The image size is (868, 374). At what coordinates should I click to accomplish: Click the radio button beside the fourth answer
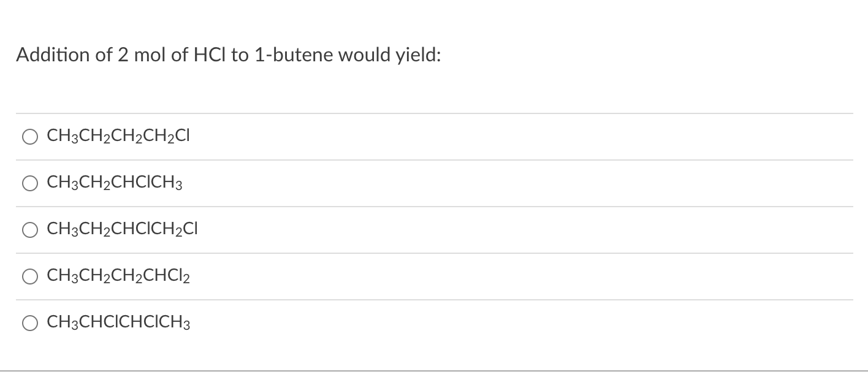[29, 276]
